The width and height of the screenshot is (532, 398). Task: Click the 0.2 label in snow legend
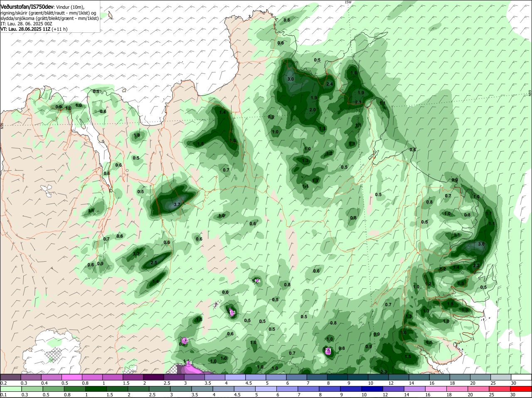(3, 383)
